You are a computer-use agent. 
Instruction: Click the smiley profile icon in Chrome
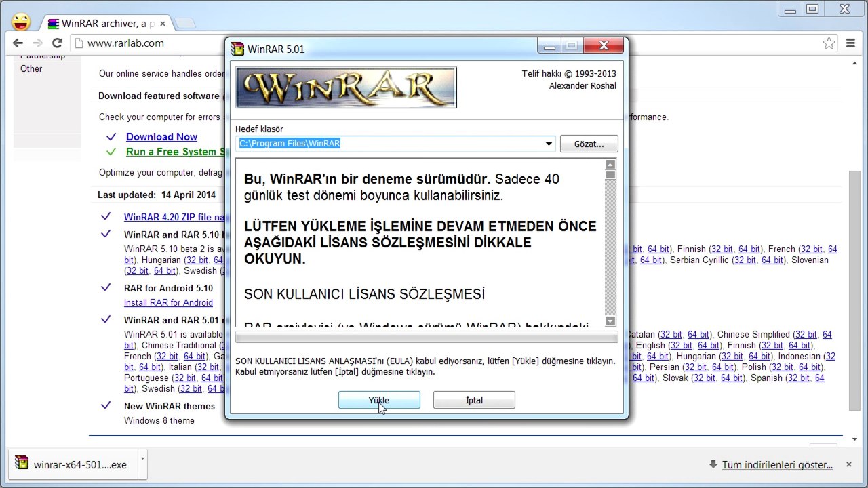tap(21, 22)
